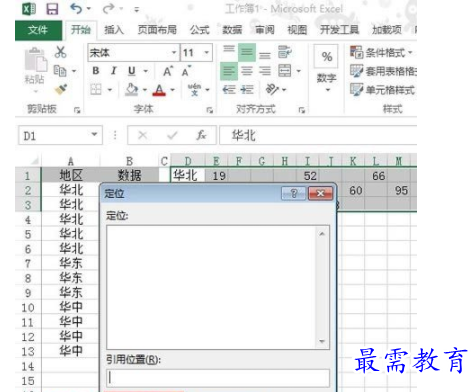Expand the underline style dropdown arrow
Image resolution: width=476 pixels, height=392 pixels.
[145, 71]
